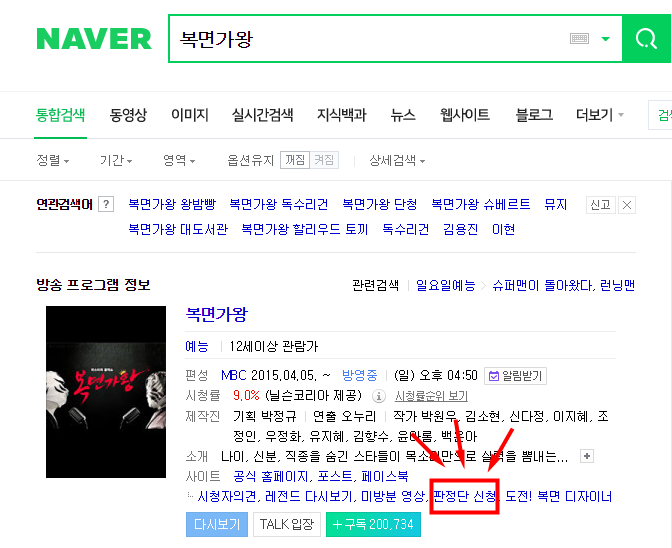Click the NAVER logo
Viewport: 672px width, 548px height.
click(x=94, y=39)
